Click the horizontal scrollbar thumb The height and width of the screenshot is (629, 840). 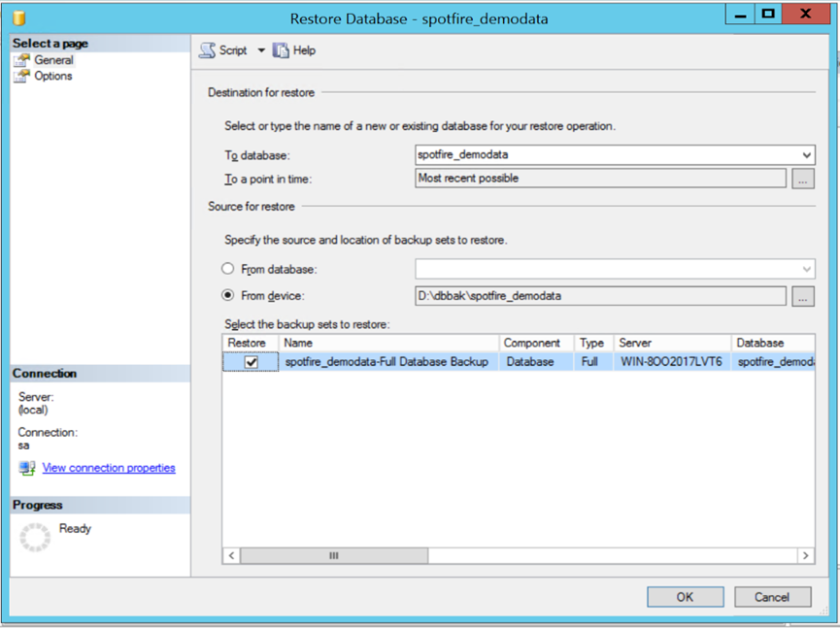pos(334,555)
